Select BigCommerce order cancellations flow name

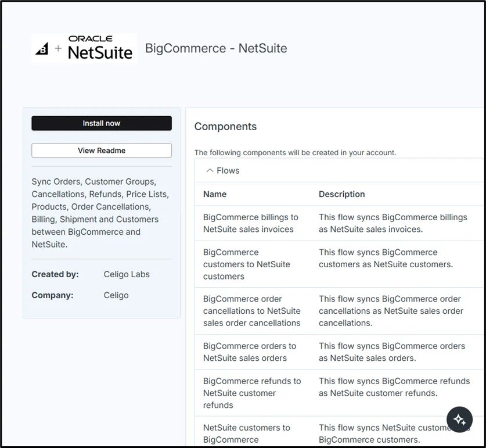[x=251, y=311]
